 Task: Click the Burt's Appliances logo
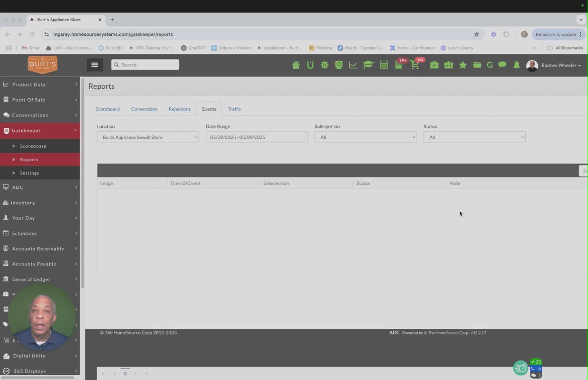(x=42, y=65)
